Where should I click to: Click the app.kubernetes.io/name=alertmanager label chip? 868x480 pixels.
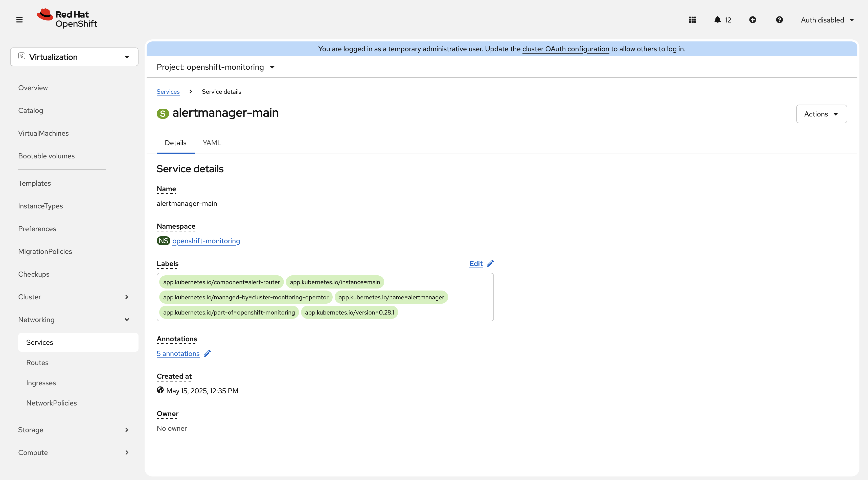click(391, 297)
